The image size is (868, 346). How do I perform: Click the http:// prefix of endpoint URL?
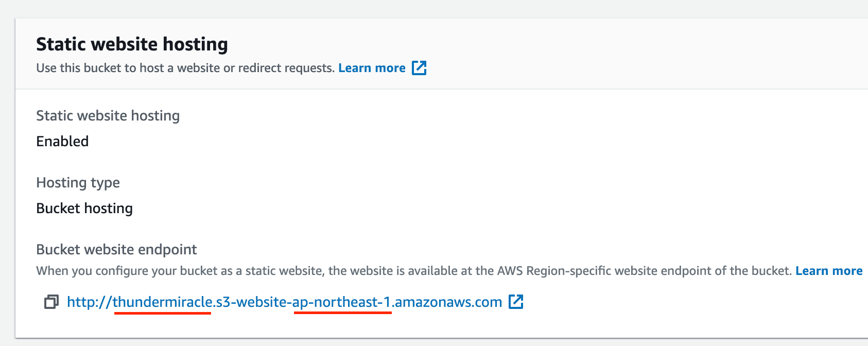coord(89,302)
